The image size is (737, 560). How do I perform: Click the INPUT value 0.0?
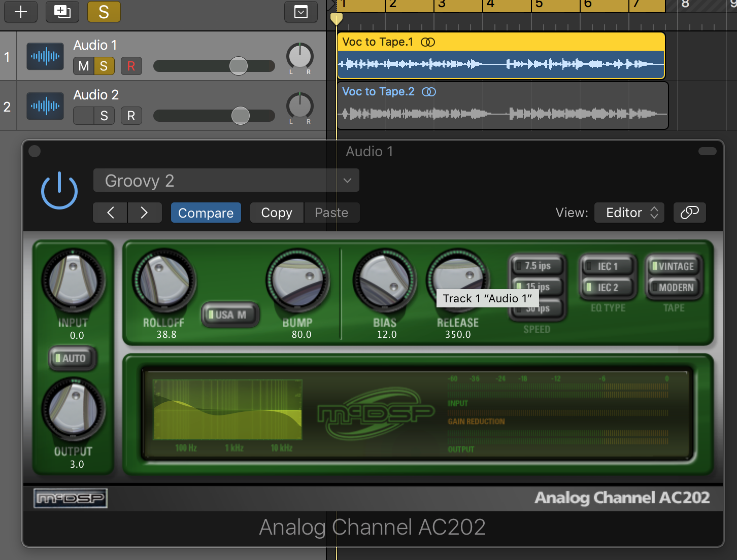coord(77,335)
